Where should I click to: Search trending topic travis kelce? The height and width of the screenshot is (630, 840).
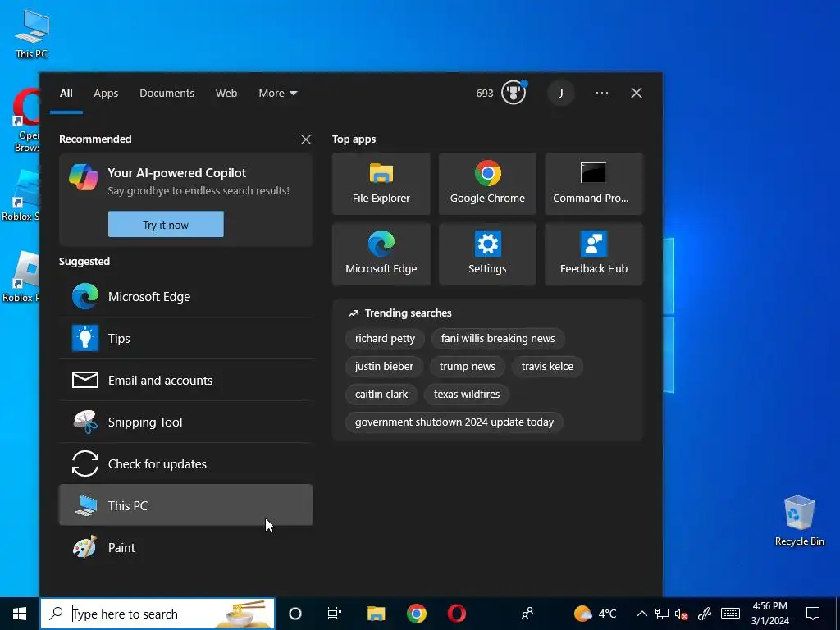tap(547, 367)
